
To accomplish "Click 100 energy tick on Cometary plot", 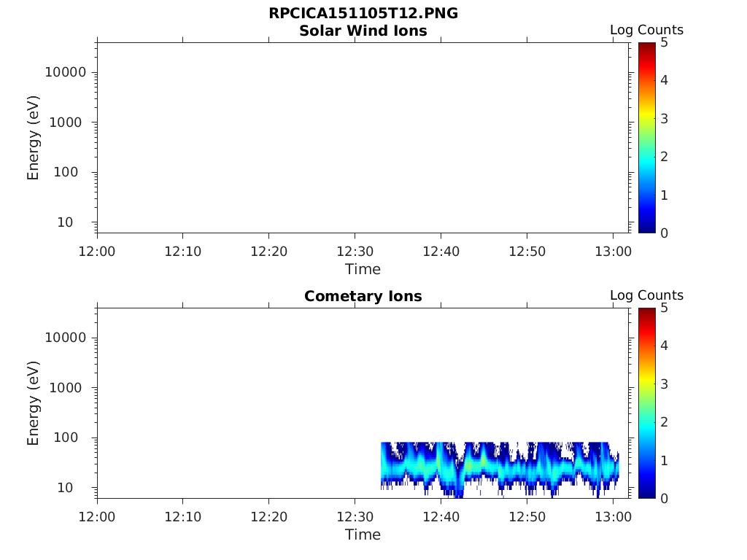I will [x=66, y=437].
